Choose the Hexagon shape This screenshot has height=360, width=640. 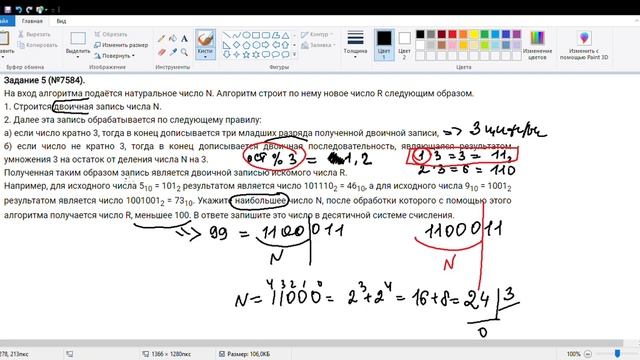(256, 45)
